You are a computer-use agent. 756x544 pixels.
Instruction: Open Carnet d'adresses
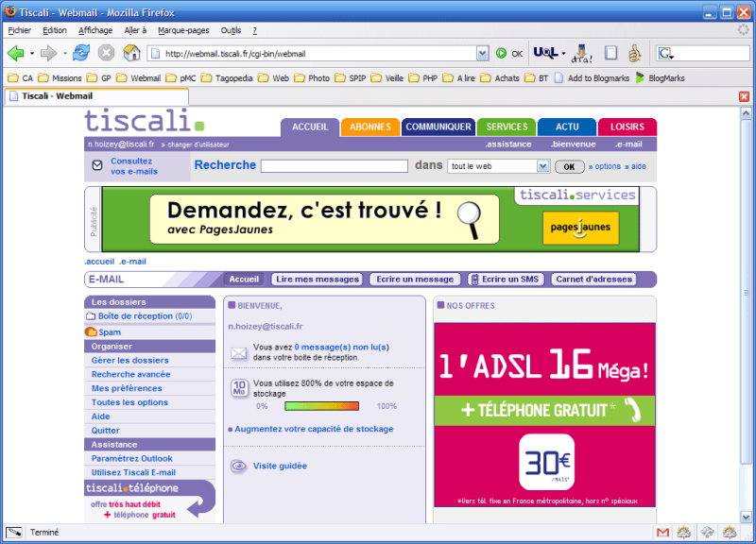(x=593, y=280)
